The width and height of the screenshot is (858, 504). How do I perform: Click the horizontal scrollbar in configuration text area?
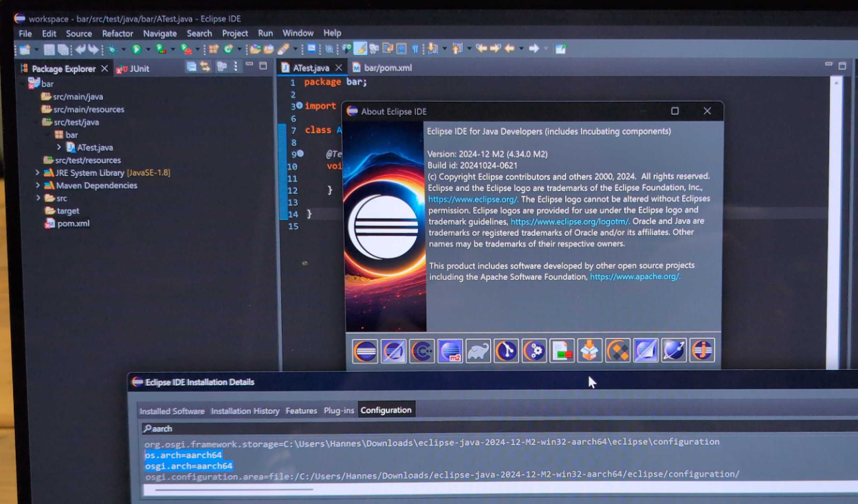[x=234, y=490]
